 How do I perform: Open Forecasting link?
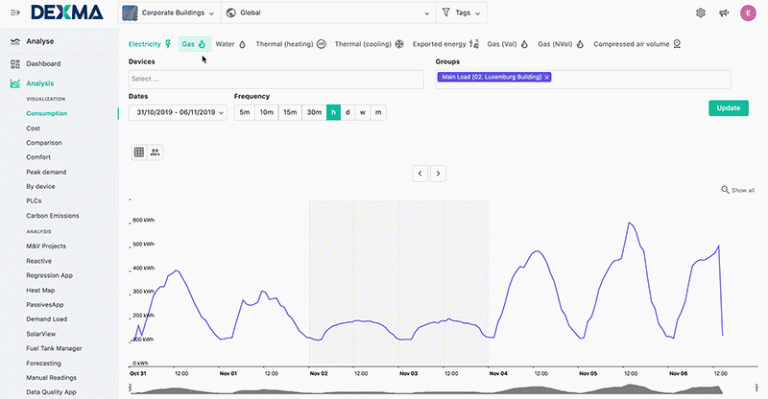pyautogui.click(x=44, y=363)
